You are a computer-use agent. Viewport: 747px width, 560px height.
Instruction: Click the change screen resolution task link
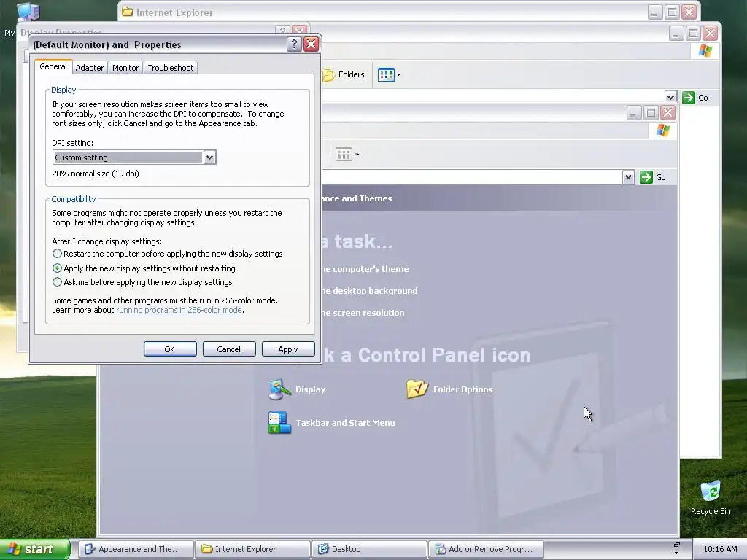363,313
